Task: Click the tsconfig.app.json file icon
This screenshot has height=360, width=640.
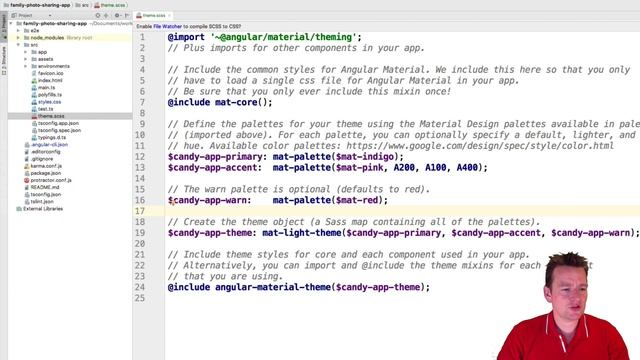Action: tap(34, 123)
